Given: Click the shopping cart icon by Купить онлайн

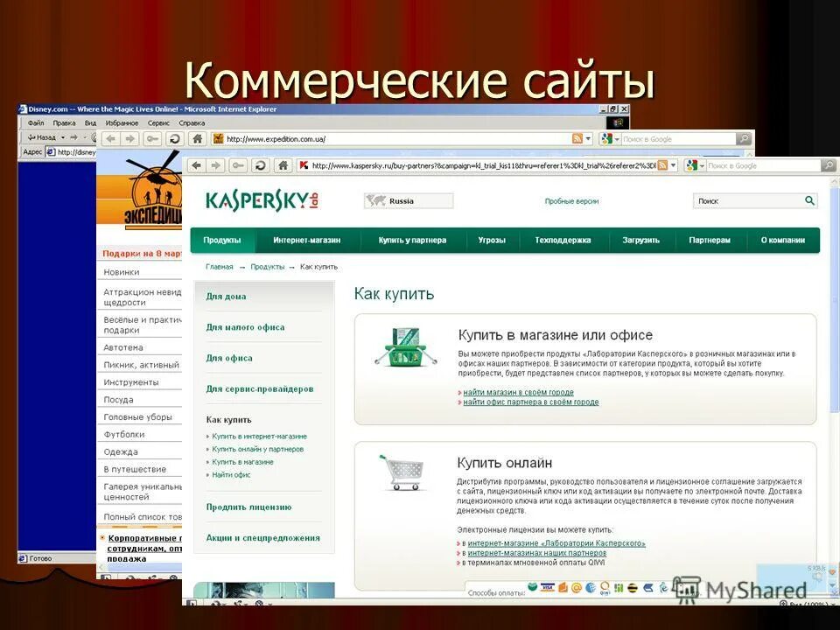Looking at the screenshot, I should point(402,472).
